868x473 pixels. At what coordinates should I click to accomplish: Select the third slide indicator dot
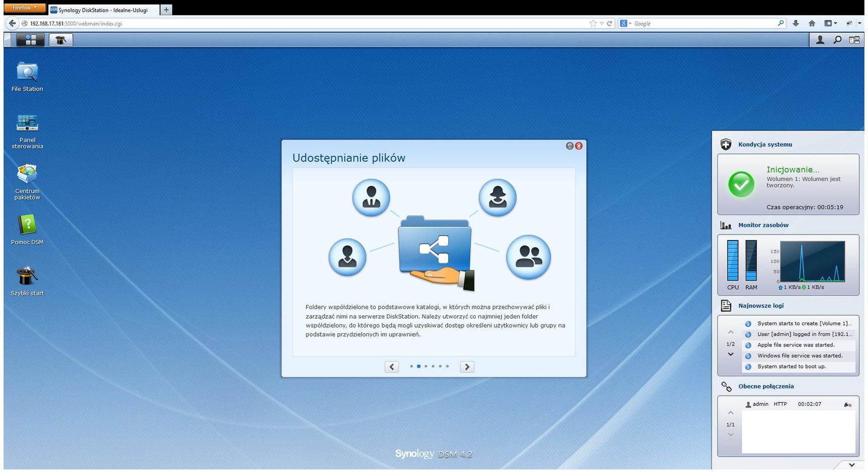click(426, 367)
